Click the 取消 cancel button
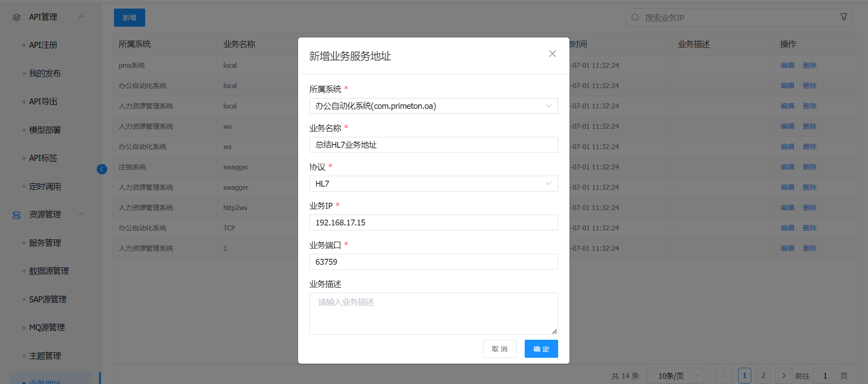 click(x=499, y=349)
